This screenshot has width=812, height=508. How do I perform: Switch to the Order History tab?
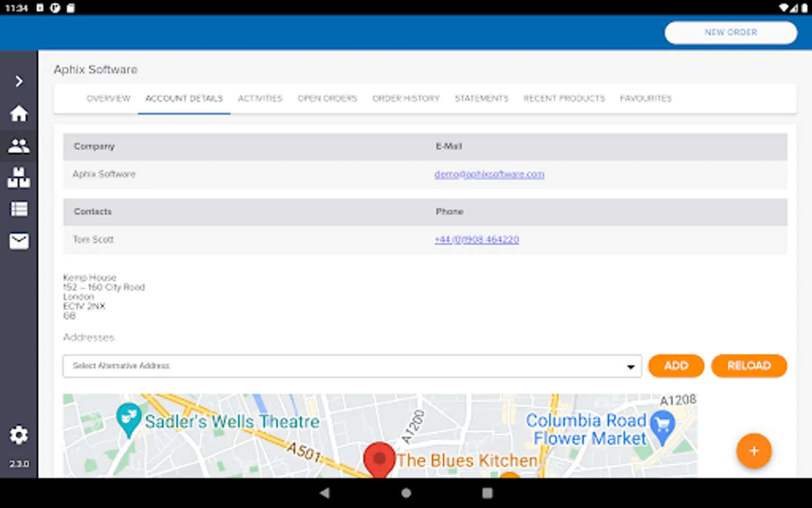point(406,98)
